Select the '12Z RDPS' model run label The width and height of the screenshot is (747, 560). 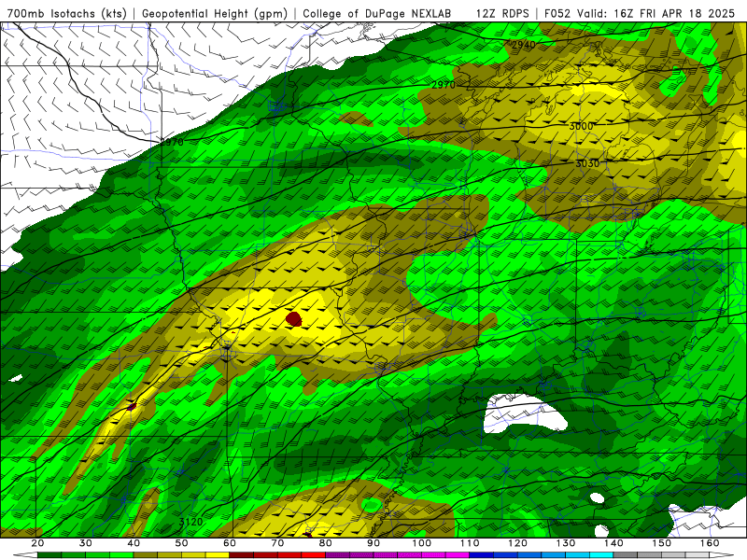click(x=502, y=14)
